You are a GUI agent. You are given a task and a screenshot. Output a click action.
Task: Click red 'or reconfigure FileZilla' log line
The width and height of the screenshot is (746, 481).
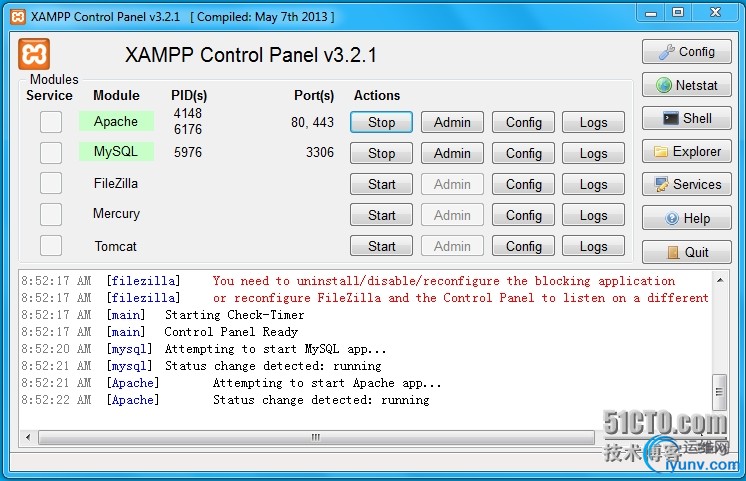click(461, 298)
